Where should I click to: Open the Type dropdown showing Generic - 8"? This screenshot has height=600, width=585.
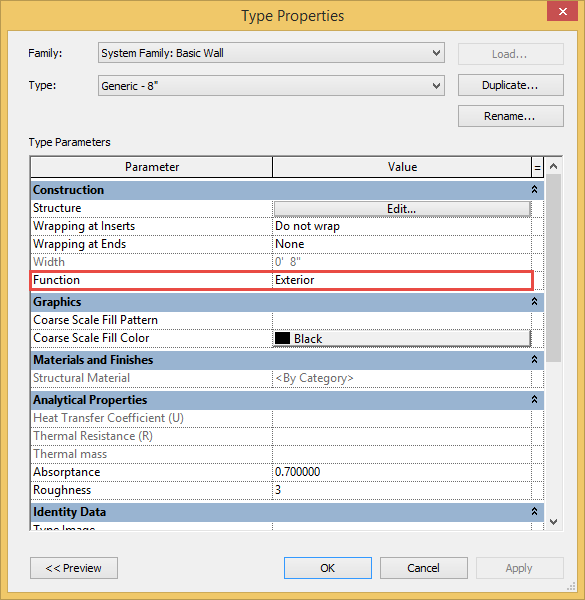271,86
